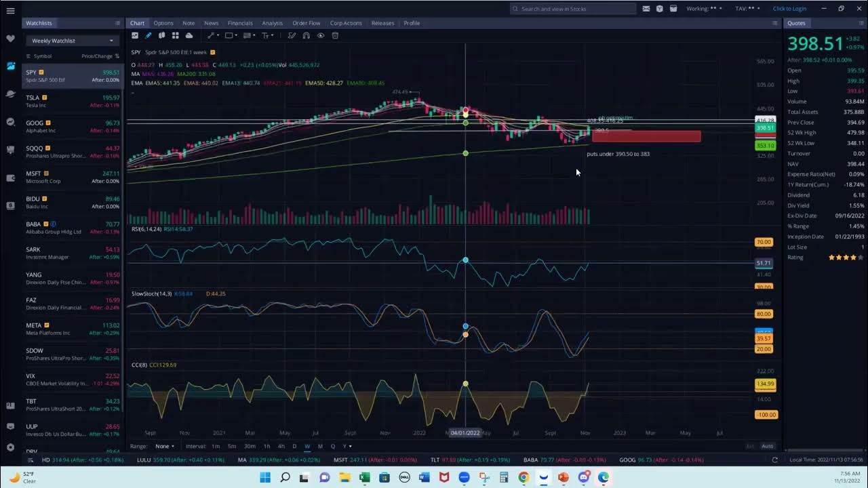Open the hamburger main menu
868x488 pixels.
click(x=10, y=10)
